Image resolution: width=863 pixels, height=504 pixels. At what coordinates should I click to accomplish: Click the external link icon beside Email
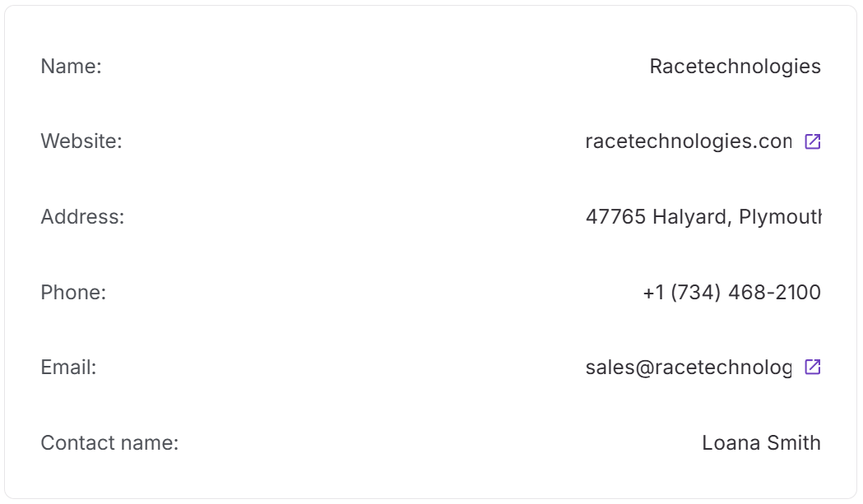pyautogui.click(x=812, y=367)
